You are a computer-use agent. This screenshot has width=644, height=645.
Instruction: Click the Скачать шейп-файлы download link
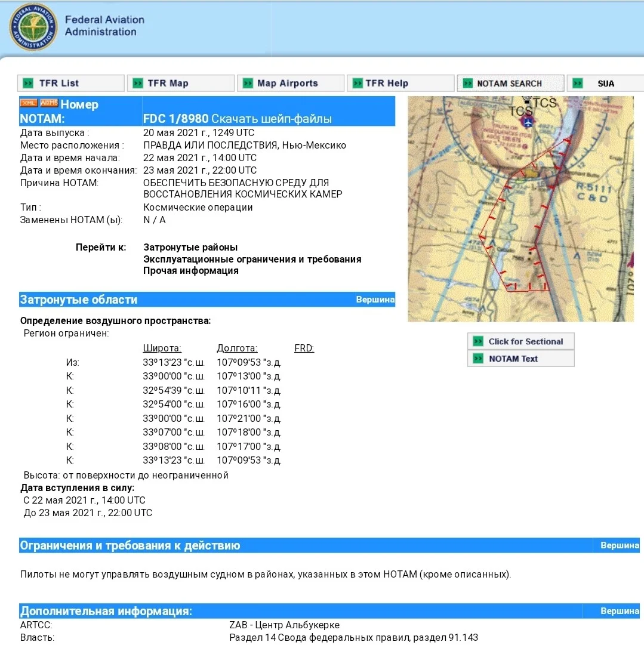[x=272, y=119]
